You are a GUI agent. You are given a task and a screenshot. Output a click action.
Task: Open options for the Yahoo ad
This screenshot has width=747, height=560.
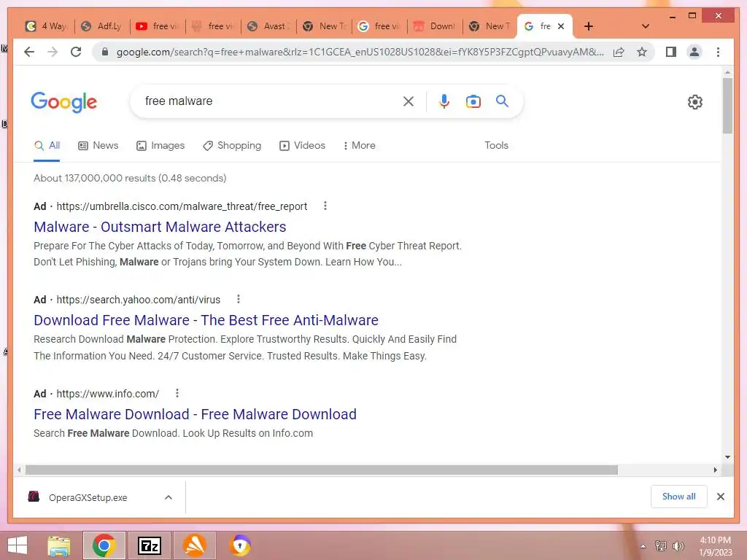coord(239,299)
